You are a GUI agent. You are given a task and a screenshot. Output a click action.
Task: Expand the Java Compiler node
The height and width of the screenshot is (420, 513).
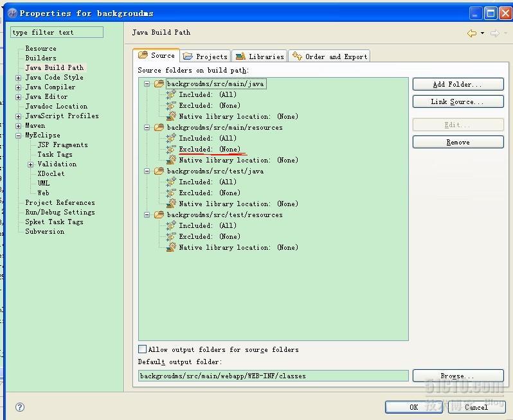(18, 87)
